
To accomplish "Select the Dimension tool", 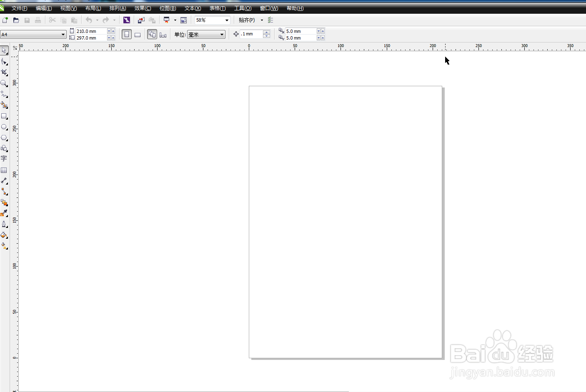I will point(4,181).
